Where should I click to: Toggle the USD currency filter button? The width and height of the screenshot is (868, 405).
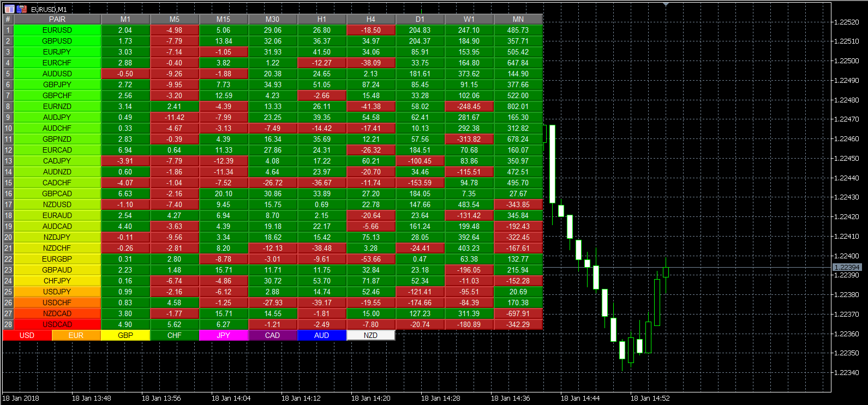[27, 335]
